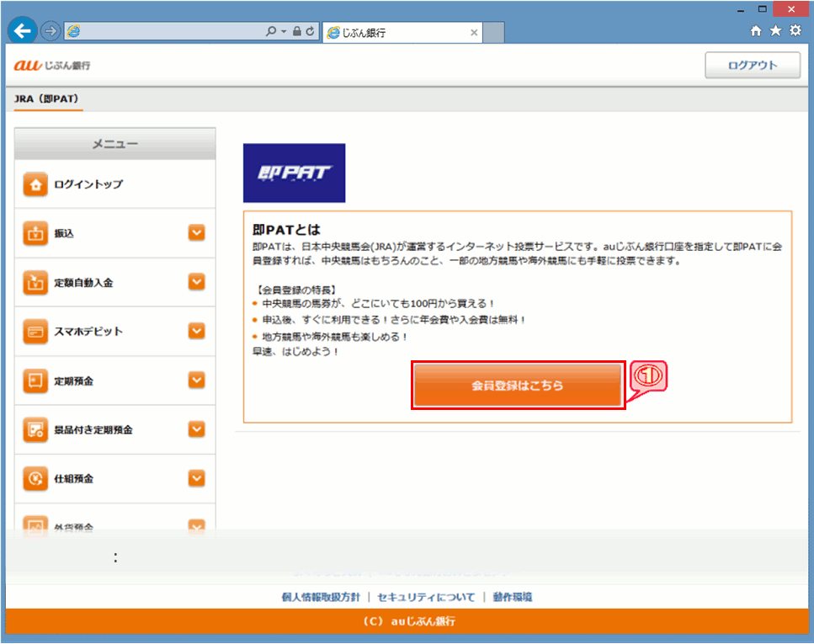Refresh the page via reload icon
The image size is (814, 644).
tap(310, 32)
